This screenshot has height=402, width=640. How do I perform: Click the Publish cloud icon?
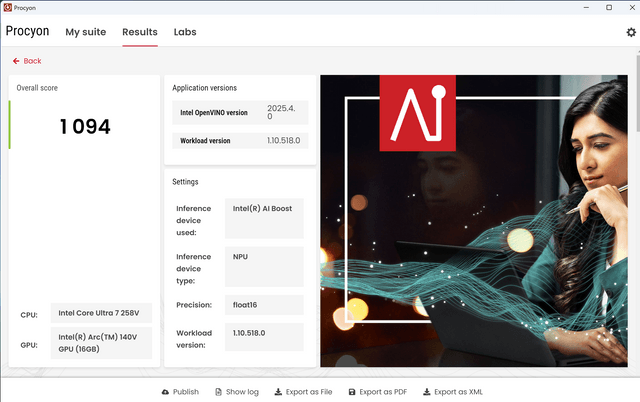tap(165, 392)
